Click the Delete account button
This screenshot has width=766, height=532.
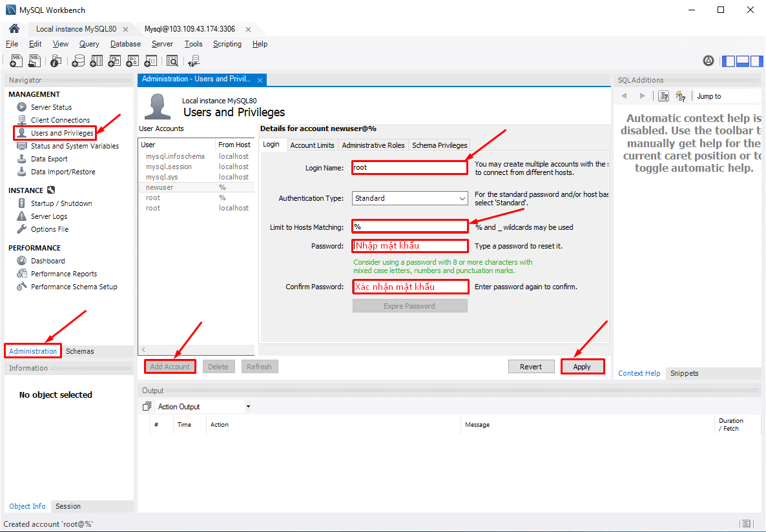tap(218, 367)
